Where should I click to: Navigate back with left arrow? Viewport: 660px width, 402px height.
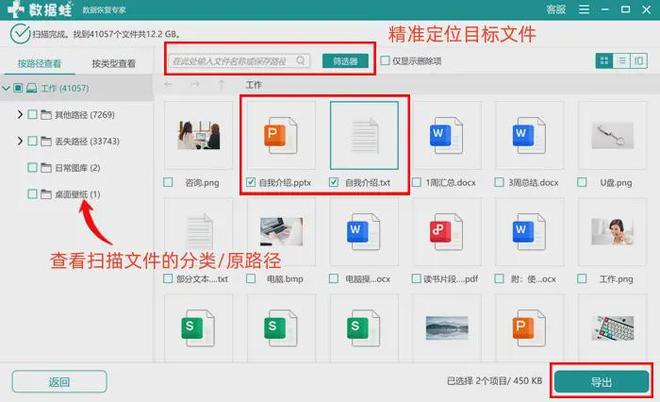click(168, 85)
